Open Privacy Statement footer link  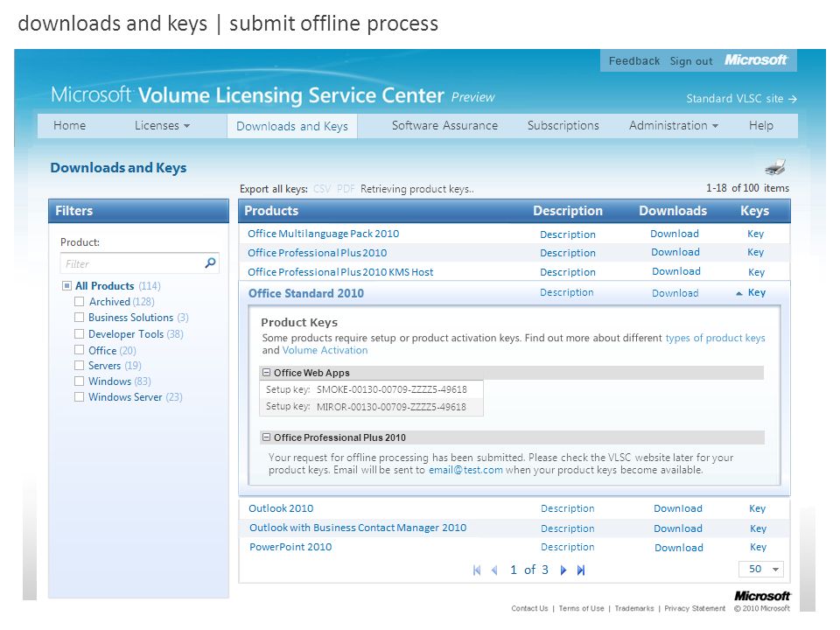(695, 608)
